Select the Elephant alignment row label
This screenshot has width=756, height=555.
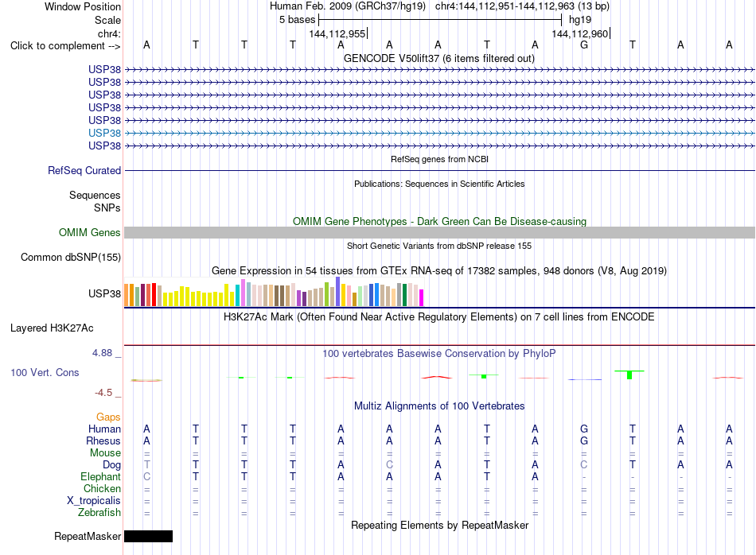[100, 476]
